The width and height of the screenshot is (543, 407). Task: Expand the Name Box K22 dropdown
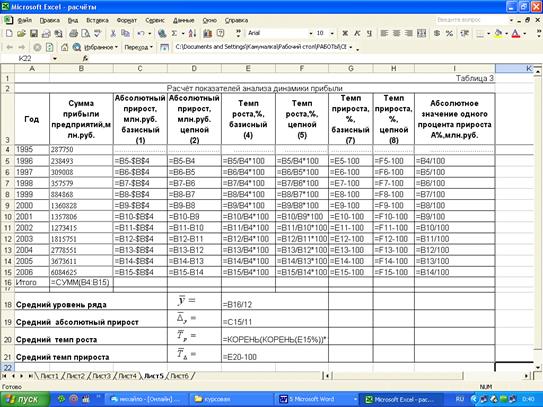point(55,59)
